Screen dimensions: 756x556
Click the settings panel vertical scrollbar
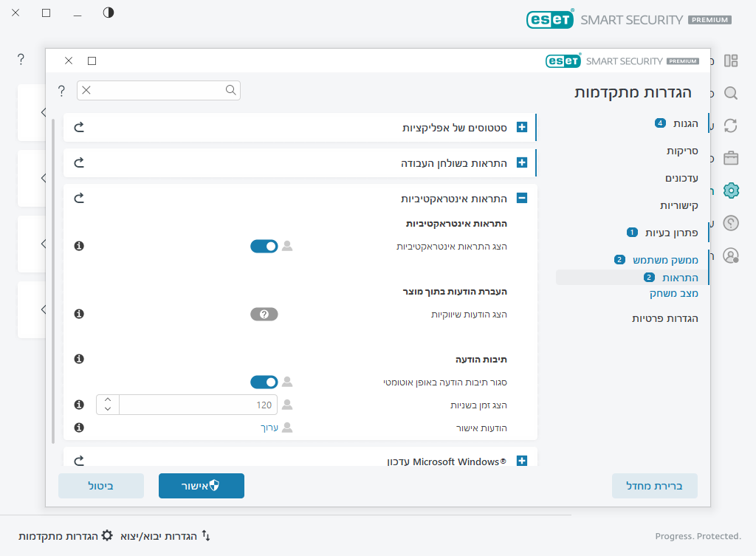pyautogui.click(x=53, y=281)
